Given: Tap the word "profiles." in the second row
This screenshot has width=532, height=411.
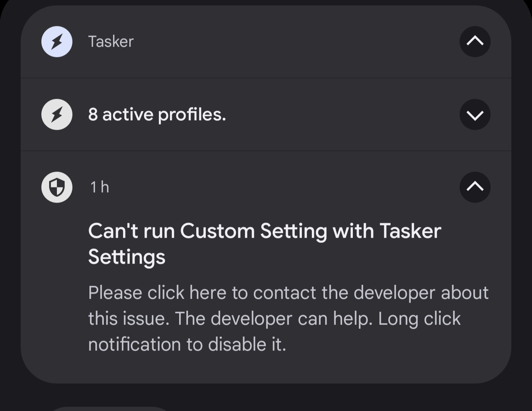Looking at the screenshot, I should click(192, 115).
